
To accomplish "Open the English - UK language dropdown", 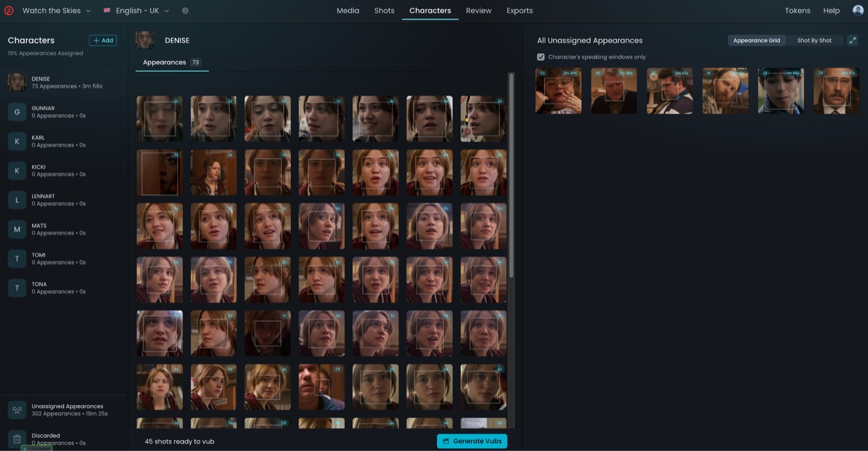I will click(136, 10).
